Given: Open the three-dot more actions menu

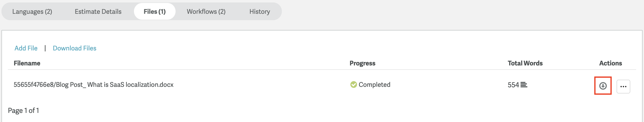Looking at the screenshot, I should (623, 87).
